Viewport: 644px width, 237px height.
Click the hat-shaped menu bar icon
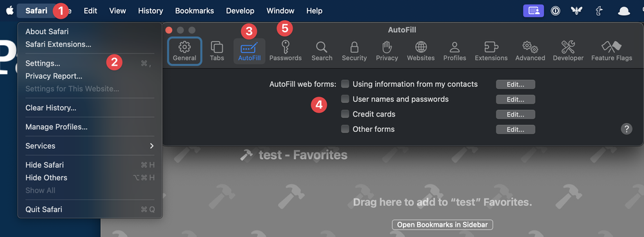(x=624, y=11)
